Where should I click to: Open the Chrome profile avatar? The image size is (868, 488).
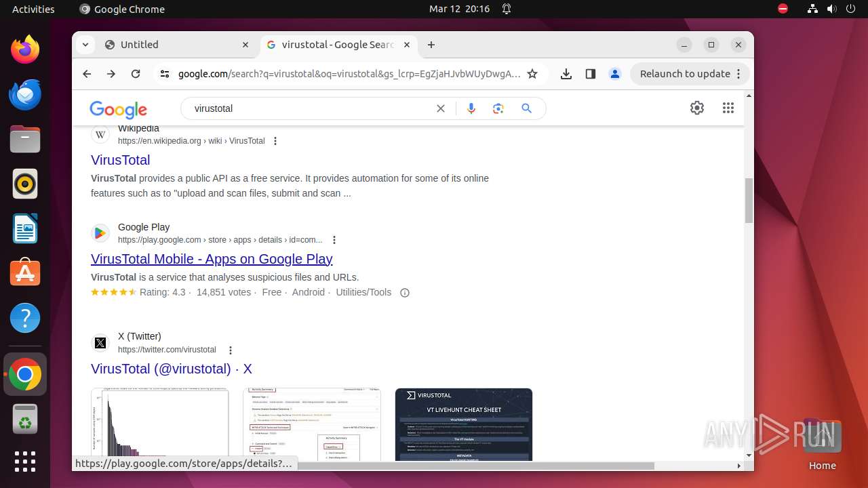(x=615, y=74)
